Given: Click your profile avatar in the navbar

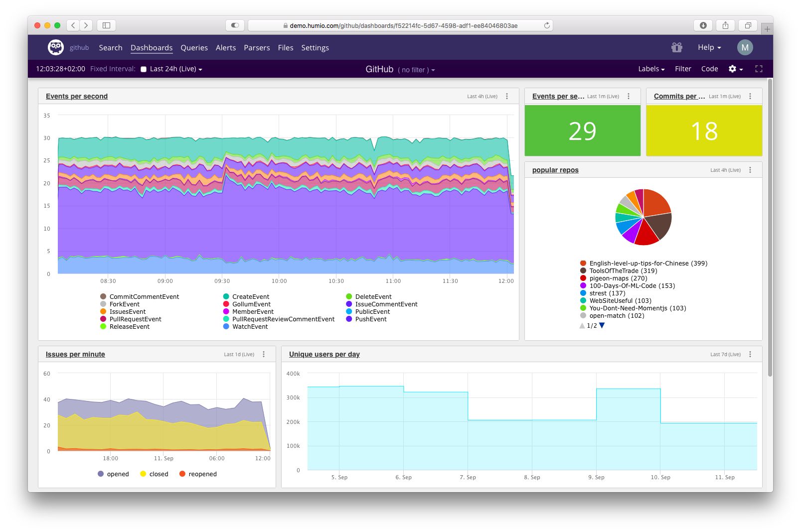Looking at the screenshot, I should coord(745,47).
